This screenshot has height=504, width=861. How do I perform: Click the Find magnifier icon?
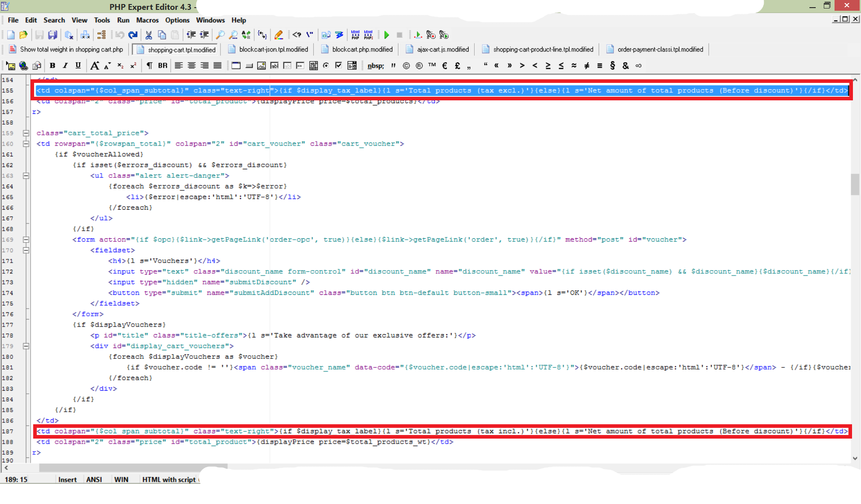click(x=220, y=35)
